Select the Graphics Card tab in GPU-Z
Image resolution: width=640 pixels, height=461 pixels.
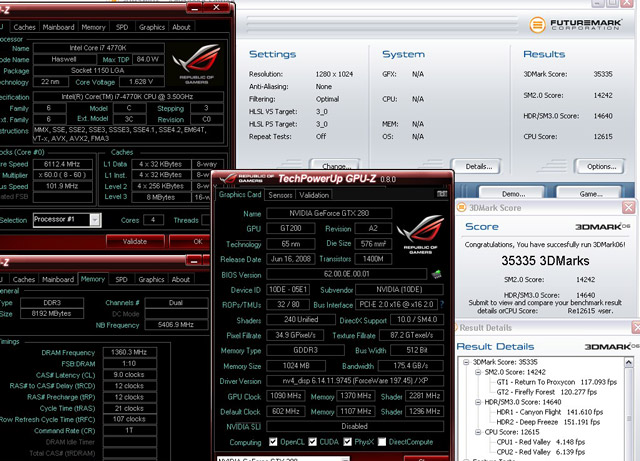[240, 194]
